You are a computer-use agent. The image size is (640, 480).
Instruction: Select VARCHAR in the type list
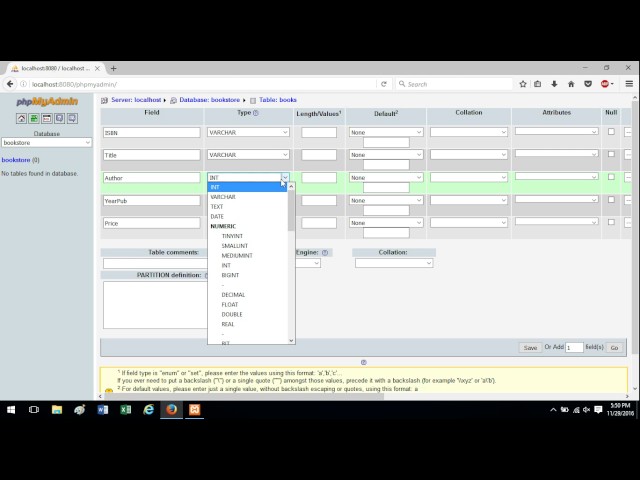[248, 197]
